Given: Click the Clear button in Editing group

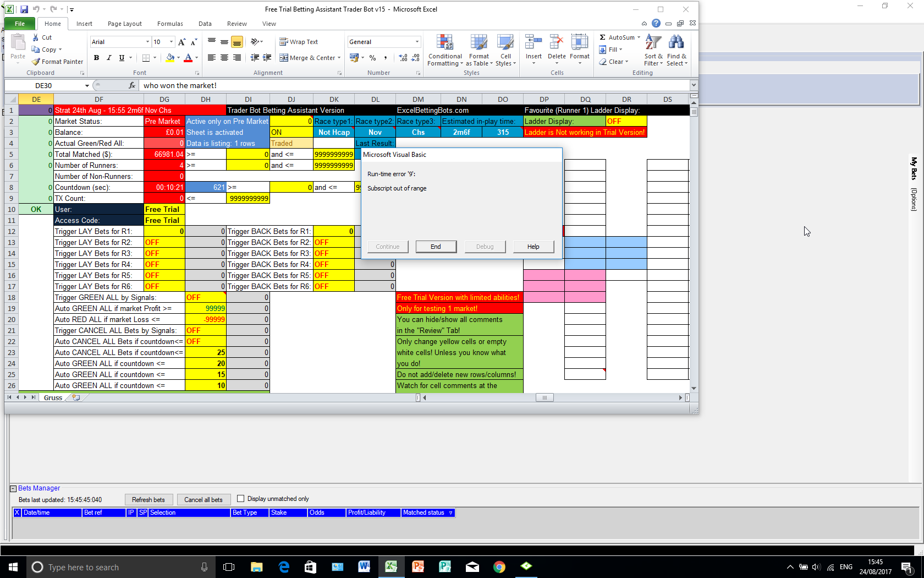Looking at the screenshot, I should coord(614,62).
